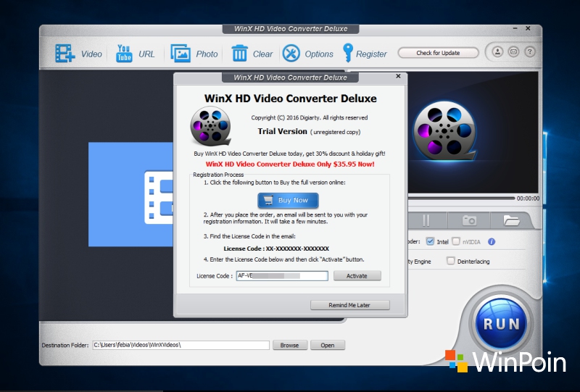Click film reel logo in registration dialog

[x=211, y=126]
